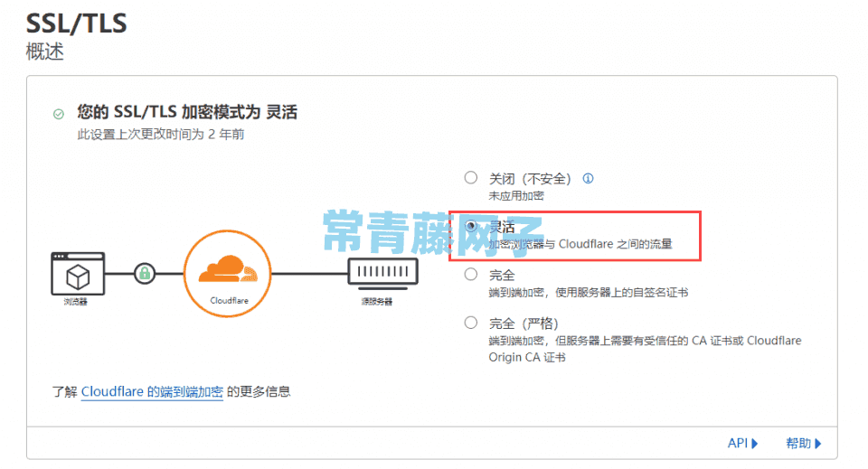Viewport: 868px width, 469px height.
Task: Click the 端到端加密，使用服务器上的自签名证书 description
Action: click(588, 293)
